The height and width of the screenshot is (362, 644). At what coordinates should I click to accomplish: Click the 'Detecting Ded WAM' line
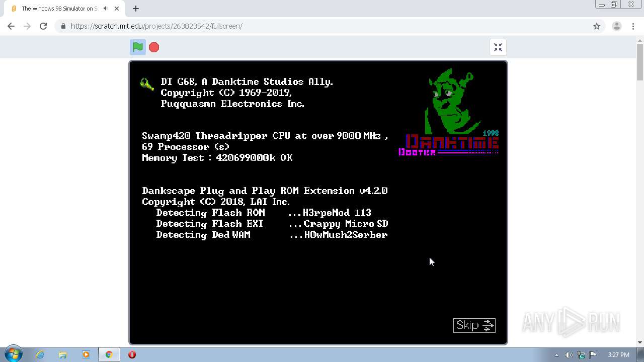[x=272, y=235]
